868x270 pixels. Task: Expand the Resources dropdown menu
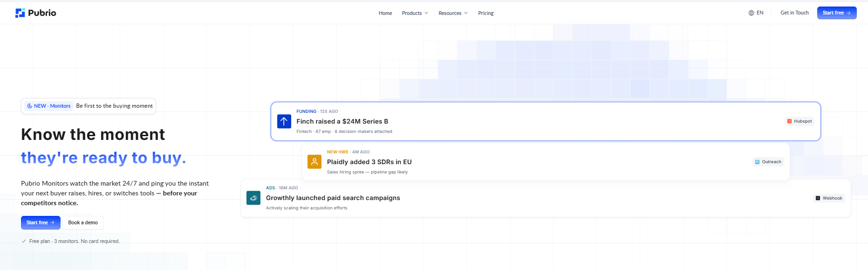click(453, 13)
